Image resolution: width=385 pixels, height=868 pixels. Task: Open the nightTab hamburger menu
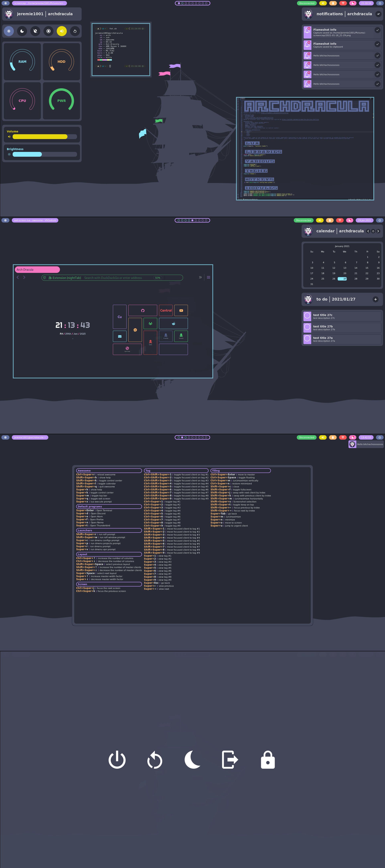click(x=209, y=278)
